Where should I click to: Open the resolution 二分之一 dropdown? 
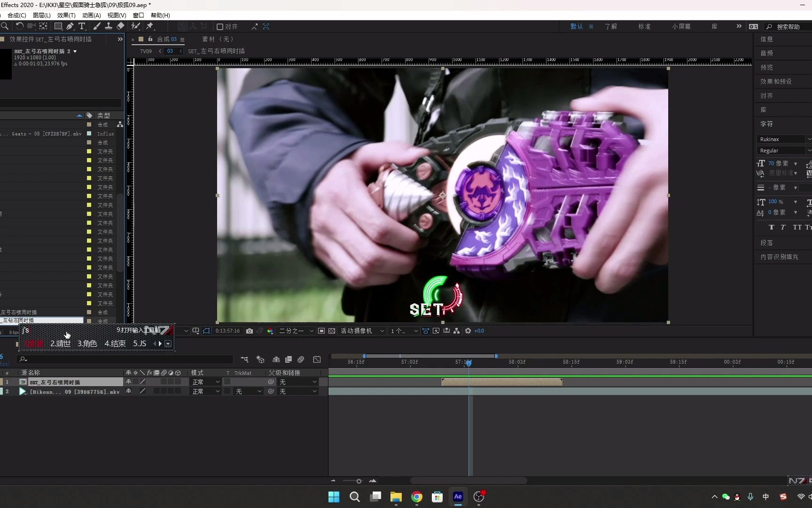point(296,331)
